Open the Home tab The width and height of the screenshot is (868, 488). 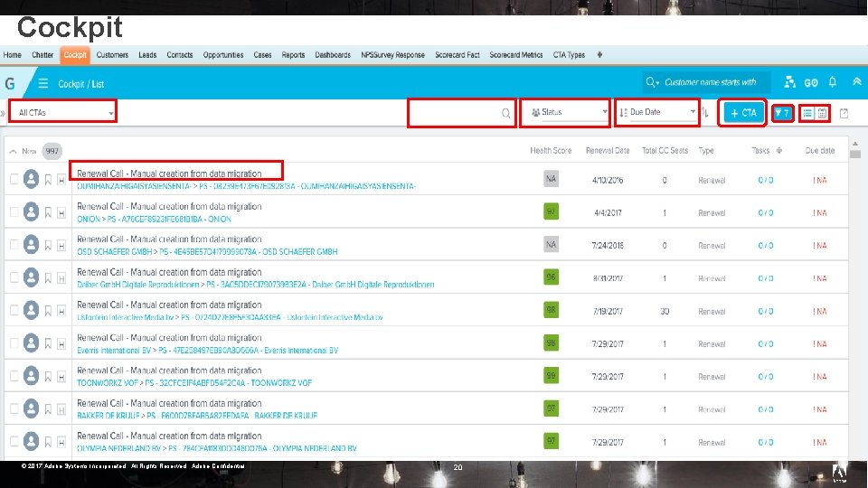(12, 55)
